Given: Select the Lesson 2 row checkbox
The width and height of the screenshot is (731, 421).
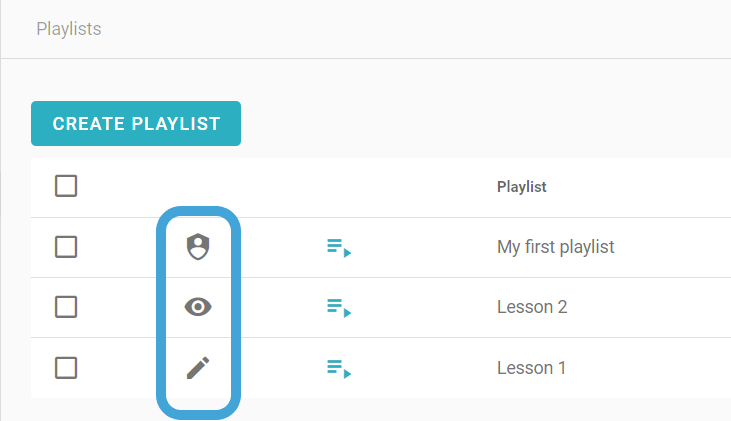Looking at the screenshot, I should pos(66,307).
